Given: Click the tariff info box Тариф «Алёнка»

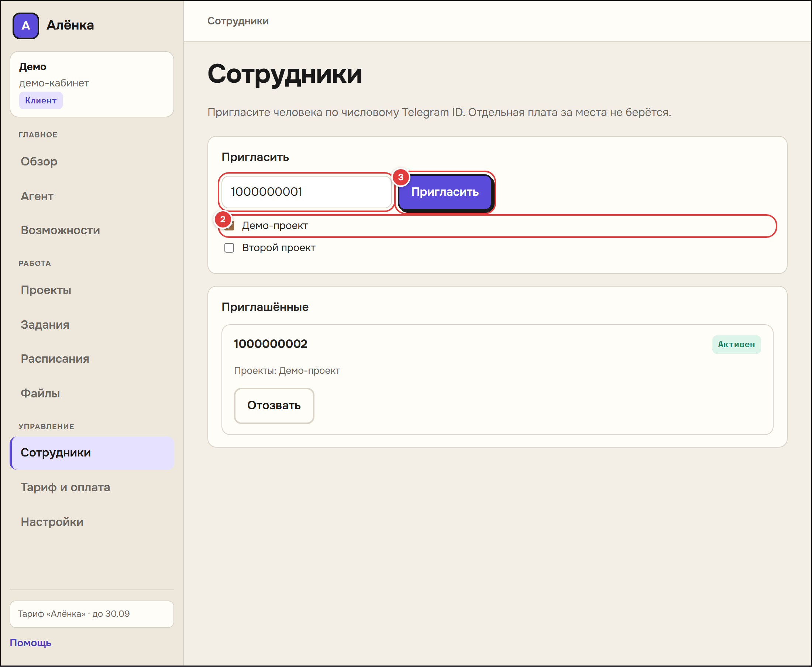Looking at the screenshot, I should (92, 614).
